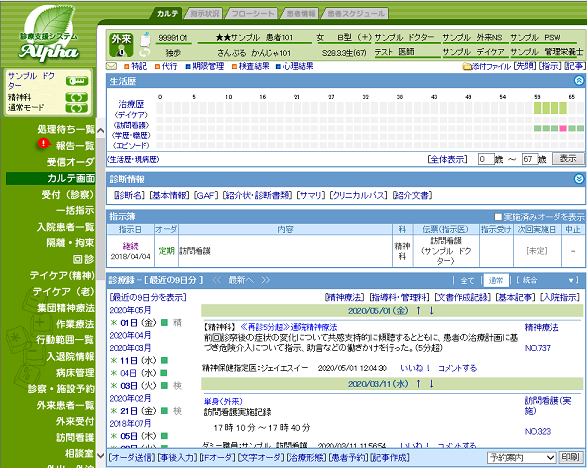Click green square marker for 11日(水)
The height and width of the screenshot is (468, 587).
(x=164, y=361)
